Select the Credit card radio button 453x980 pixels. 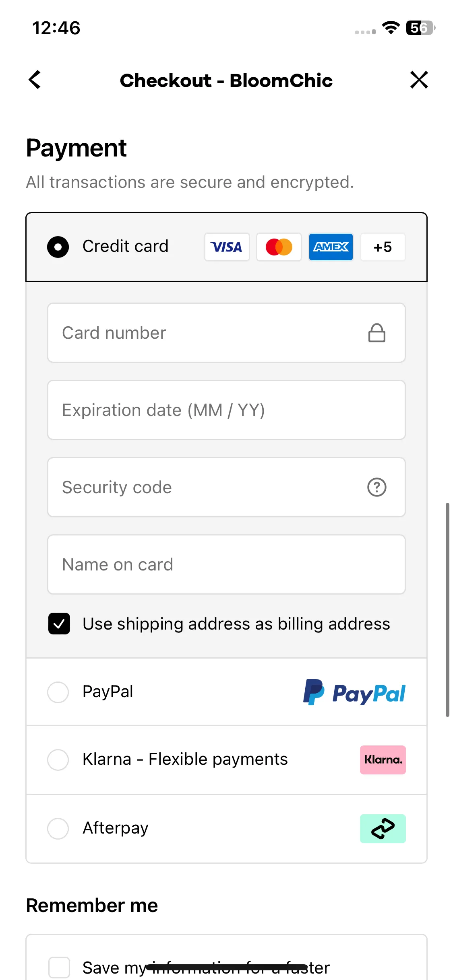point(58,247)
